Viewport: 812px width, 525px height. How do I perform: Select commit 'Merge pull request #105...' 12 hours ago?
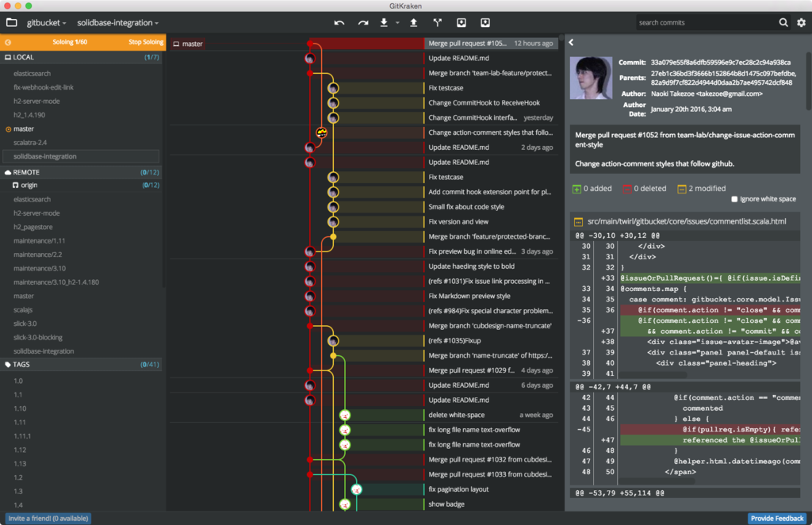coord(491,44)
